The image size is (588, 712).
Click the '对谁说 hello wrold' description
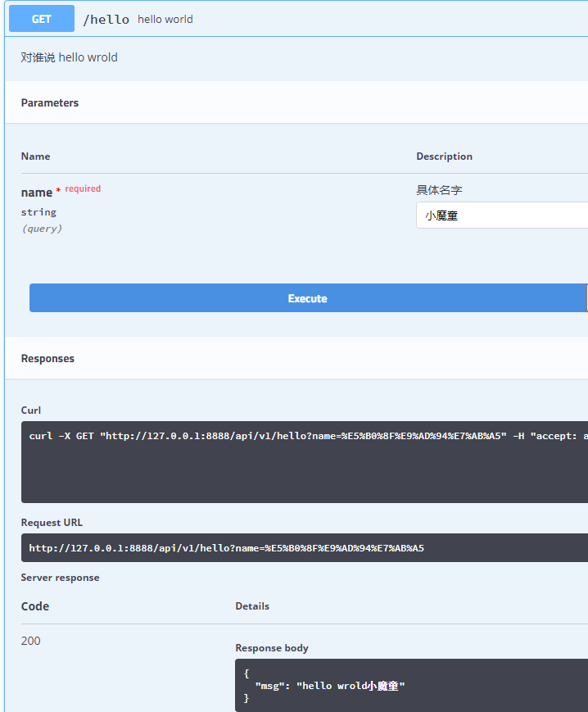point(69,57)
